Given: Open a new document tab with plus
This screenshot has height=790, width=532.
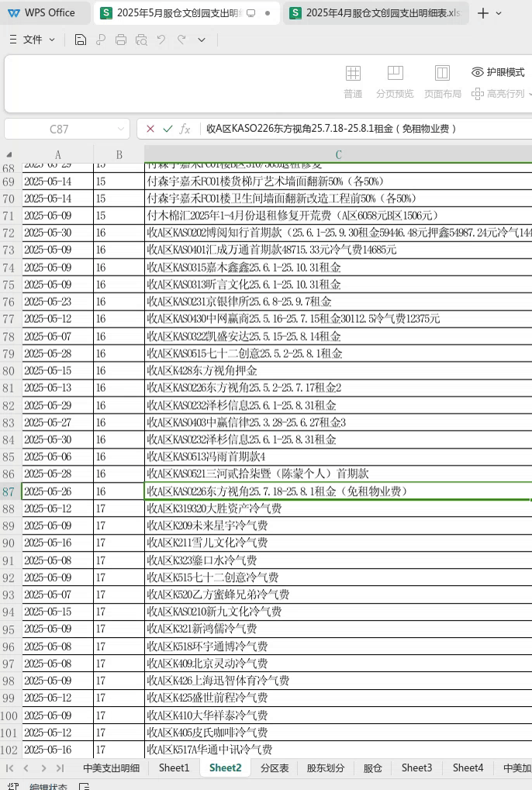Looking at the screenshot, I should pyautogui.click(x=482, y=13).
